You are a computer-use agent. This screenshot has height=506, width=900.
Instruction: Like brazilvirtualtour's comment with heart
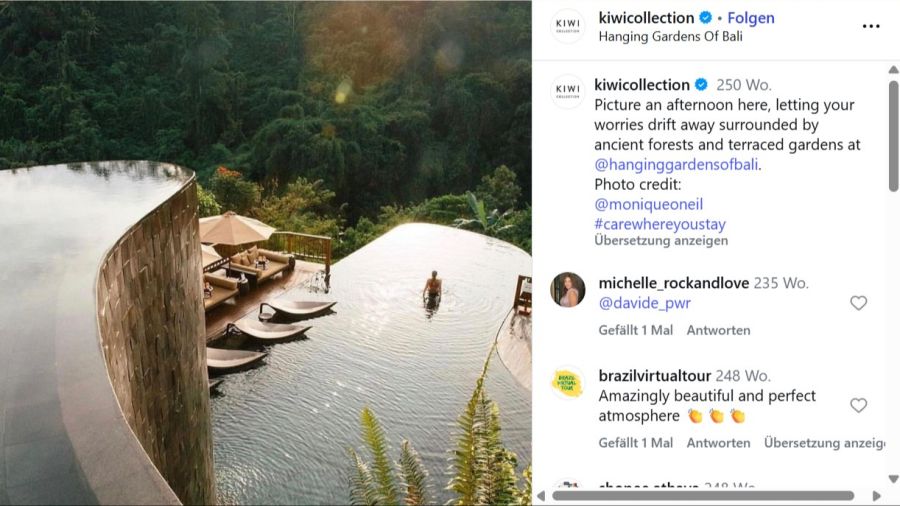click(858, 405)
